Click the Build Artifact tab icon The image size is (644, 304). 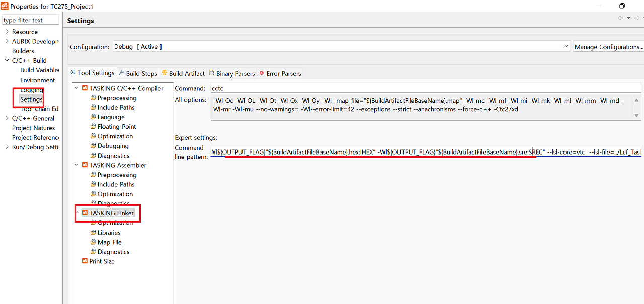(x=164, y=73)
